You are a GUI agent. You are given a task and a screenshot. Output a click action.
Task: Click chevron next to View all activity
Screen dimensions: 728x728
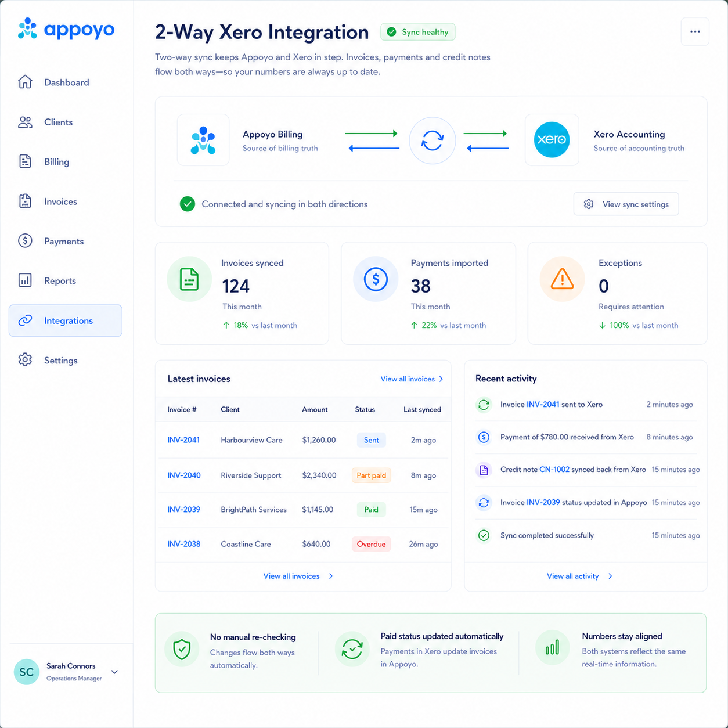point(610,576)
